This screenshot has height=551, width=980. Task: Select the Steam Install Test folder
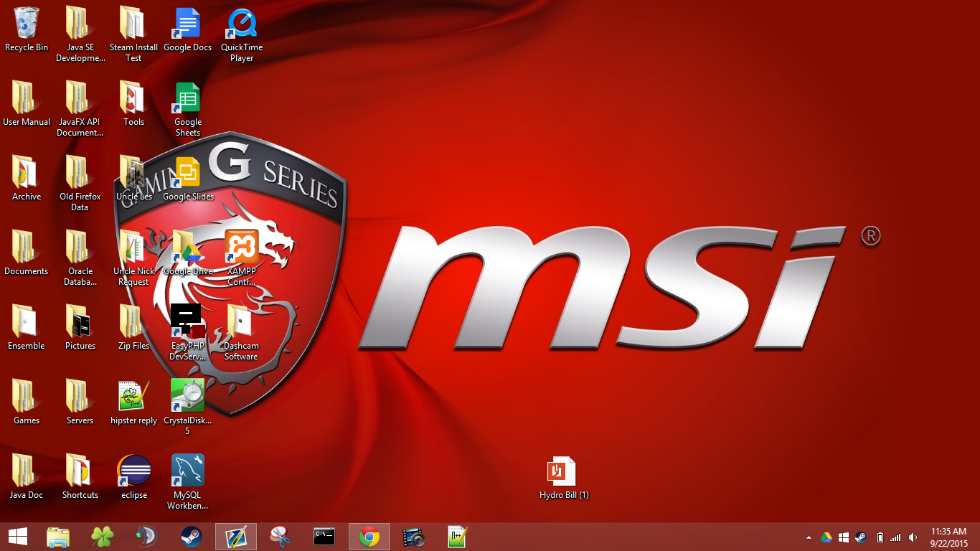134,34
